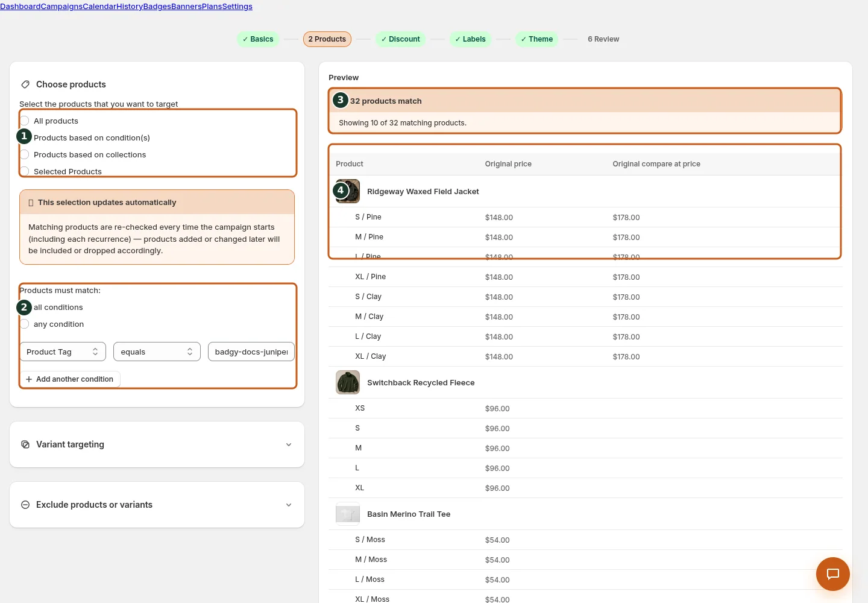
Task: Click the Switchback Recycled Fleece thumbnail
Action: [348, 382]
